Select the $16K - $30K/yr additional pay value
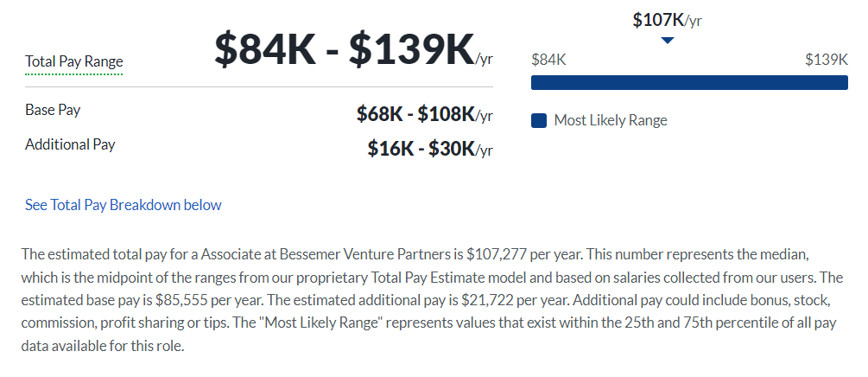Viewport: 868px width, 377px height. click(429, 149)
